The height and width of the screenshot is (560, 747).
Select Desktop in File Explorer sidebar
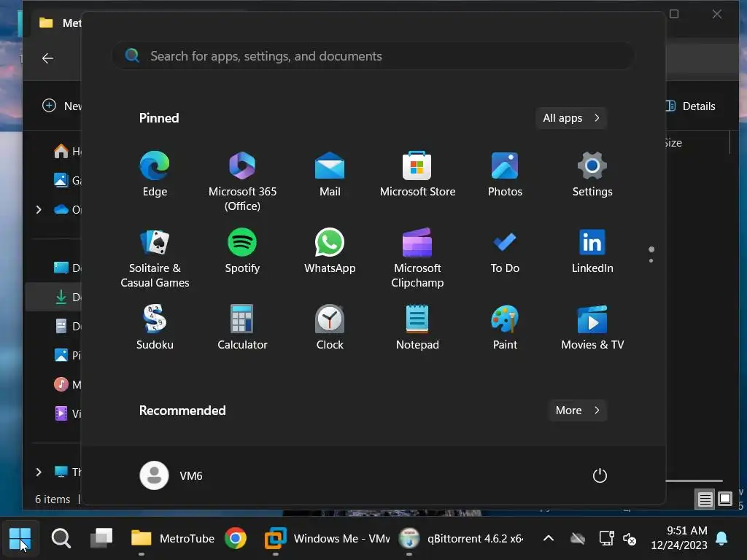point(66,268)
